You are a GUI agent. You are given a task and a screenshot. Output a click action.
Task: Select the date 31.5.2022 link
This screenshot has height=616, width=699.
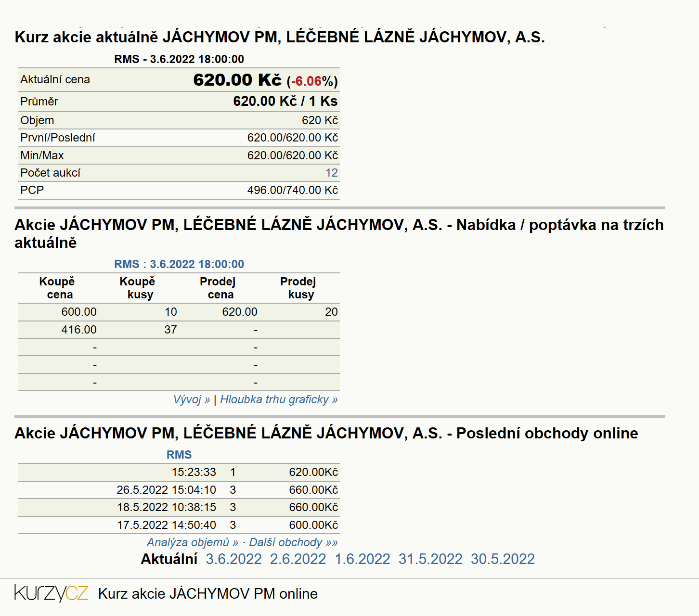430,559
